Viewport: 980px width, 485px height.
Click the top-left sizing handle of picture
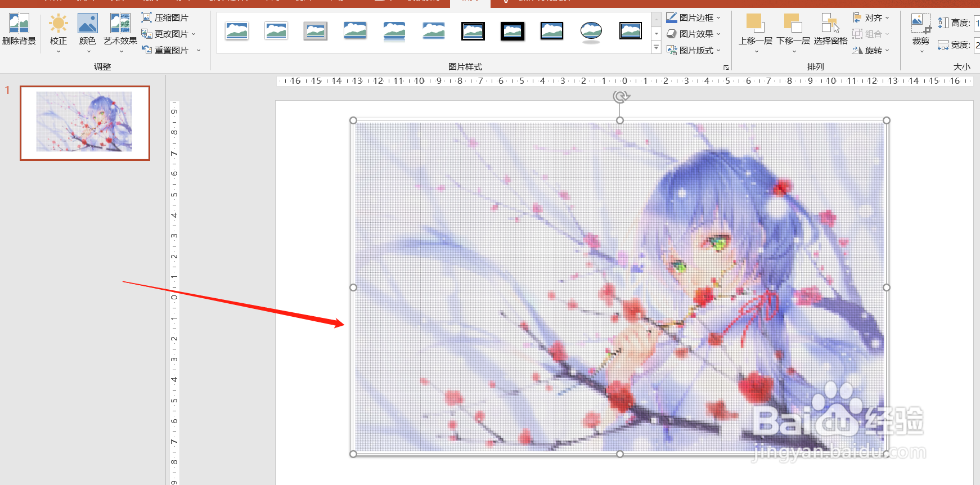pos(353,120)
